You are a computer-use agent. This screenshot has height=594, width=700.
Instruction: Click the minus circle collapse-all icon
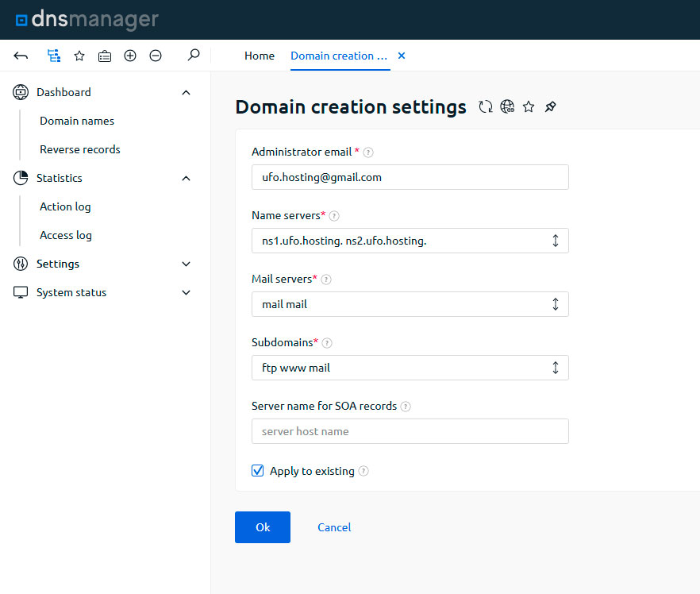156,56
